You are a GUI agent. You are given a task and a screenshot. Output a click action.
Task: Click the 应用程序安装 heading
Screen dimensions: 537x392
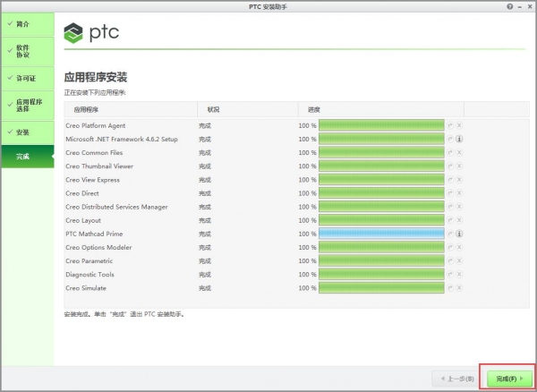click(96, 77)
